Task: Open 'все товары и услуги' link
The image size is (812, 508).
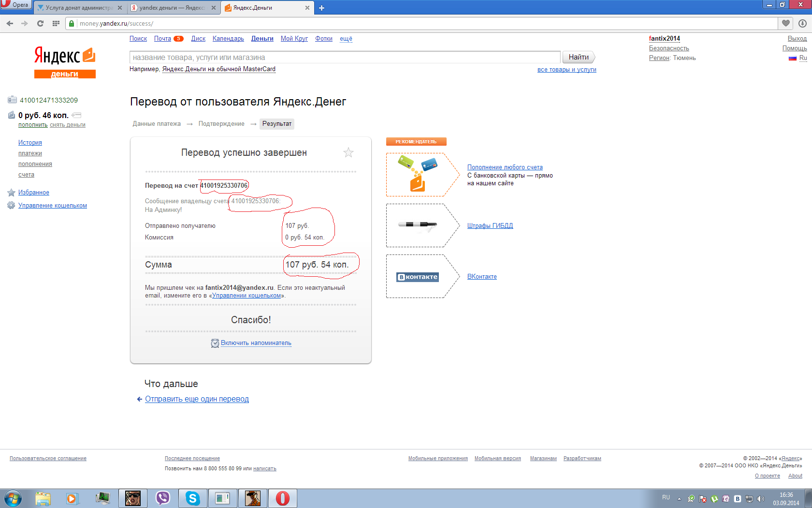Action: coord(567,70)
